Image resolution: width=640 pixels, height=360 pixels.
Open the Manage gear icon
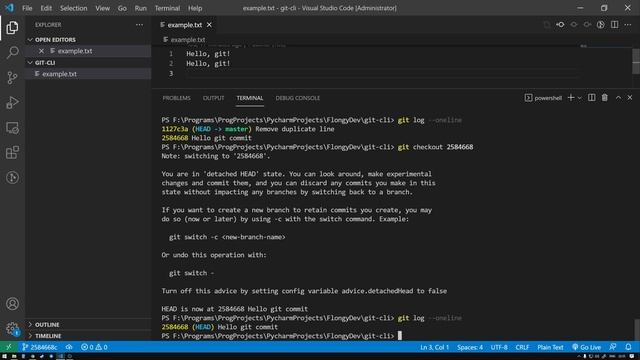(x=12, y=329)
